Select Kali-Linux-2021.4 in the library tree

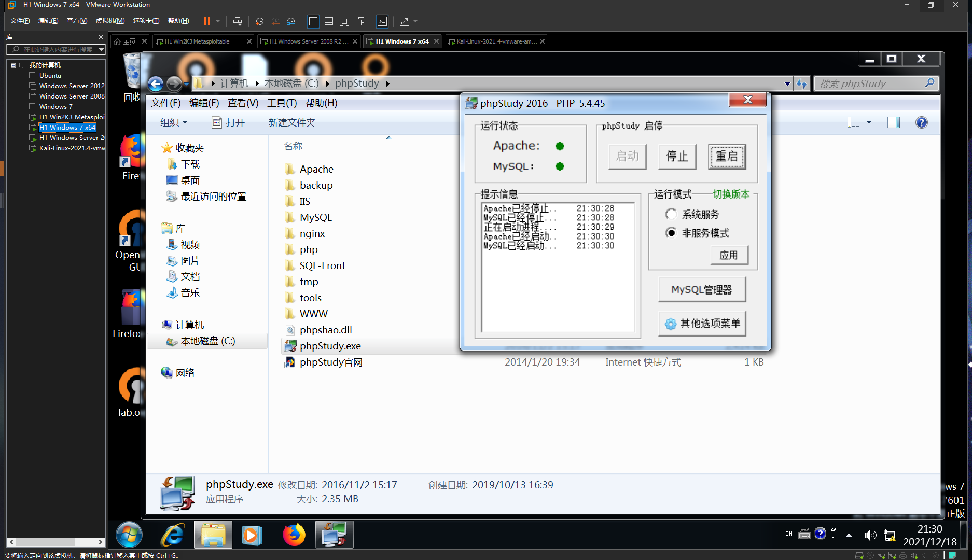click(72, 148)
